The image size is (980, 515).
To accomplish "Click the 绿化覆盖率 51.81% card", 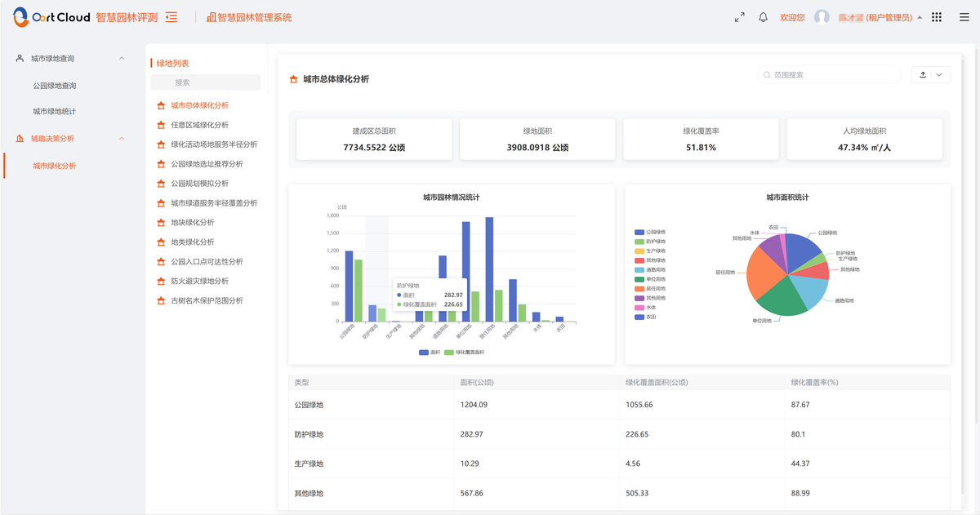I will coord(701,140).
